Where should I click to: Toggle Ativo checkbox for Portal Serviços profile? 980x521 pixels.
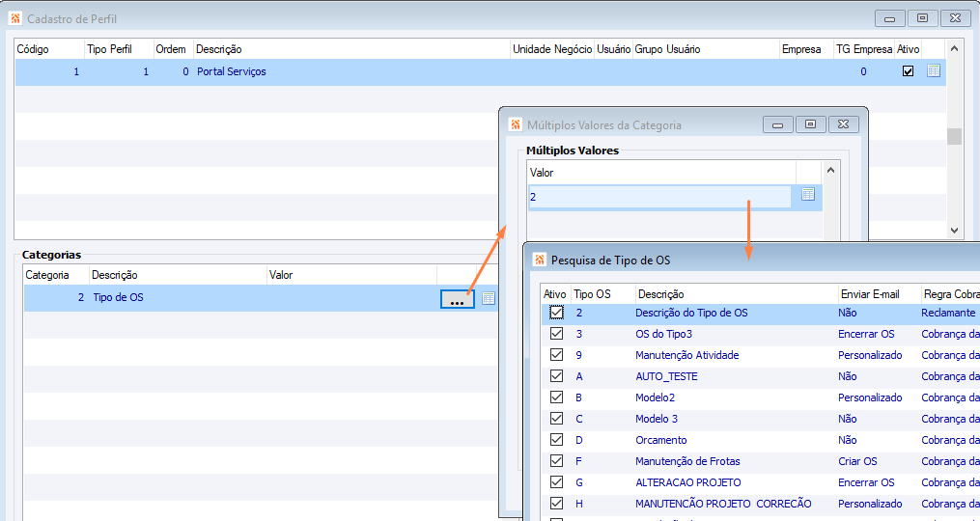[x=909, y=71]
